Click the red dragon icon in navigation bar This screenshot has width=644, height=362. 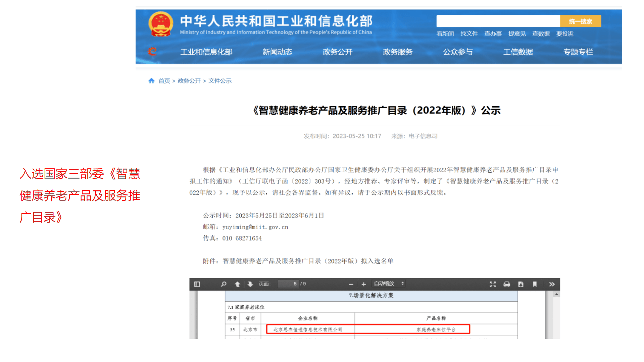tap(152, 52)
